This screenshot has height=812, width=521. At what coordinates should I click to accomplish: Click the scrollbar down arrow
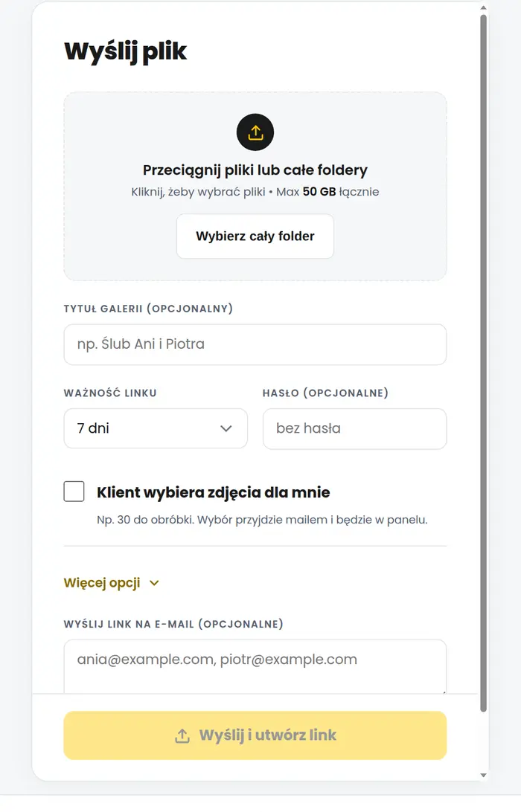pos(483,776)
